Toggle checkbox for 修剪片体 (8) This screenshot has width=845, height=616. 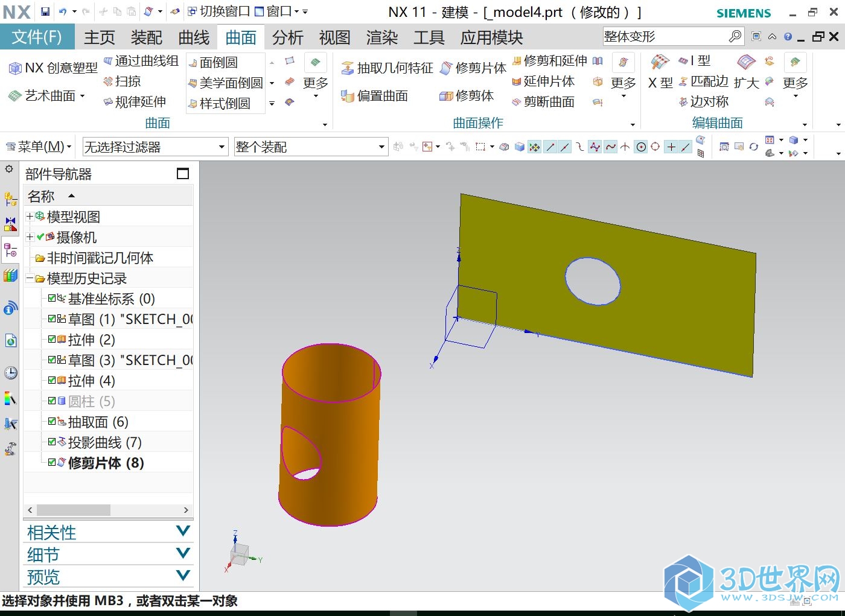[52, 462]
